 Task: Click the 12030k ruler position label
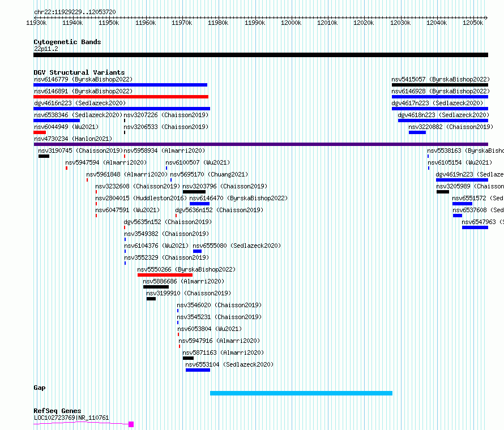tap(400, 23)
